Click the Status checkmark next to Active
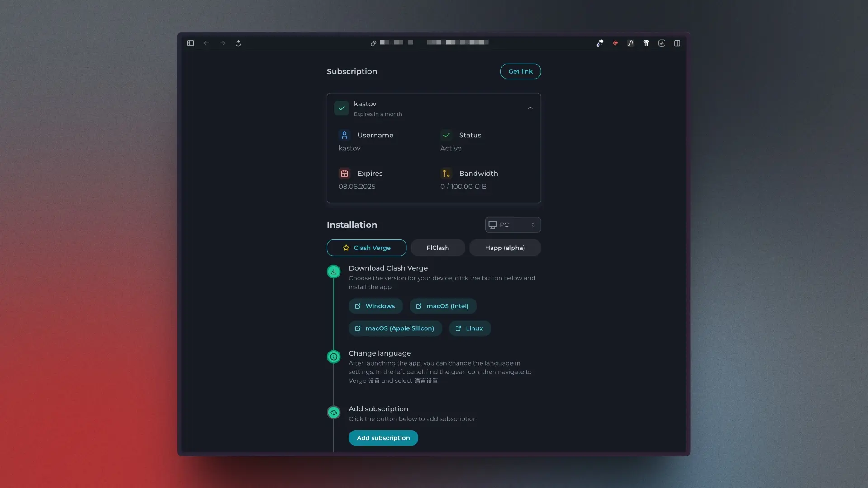 point(447,135)
